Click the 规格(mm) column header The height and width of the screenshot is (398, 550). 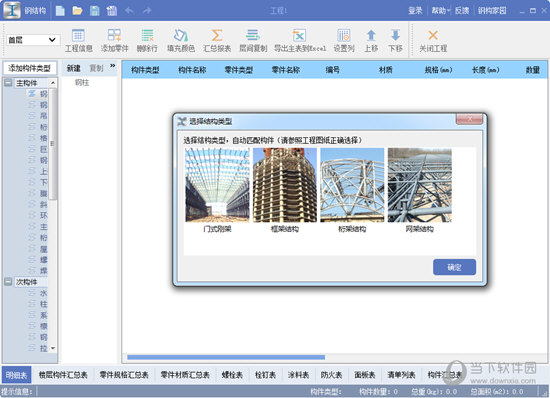pyautogui.click(x=438, y=70)
